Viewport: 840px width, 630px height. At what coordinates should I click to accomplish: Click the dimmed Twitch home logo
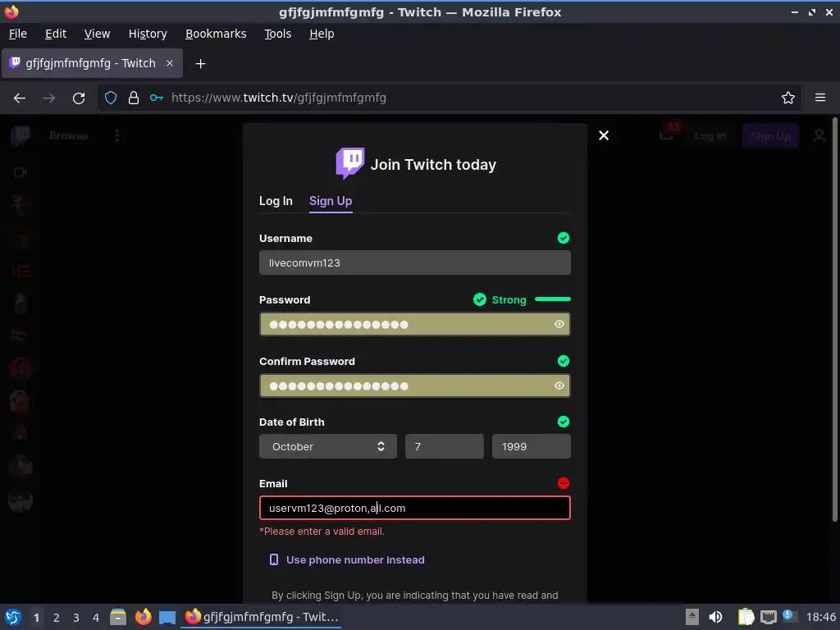point(21,135)
